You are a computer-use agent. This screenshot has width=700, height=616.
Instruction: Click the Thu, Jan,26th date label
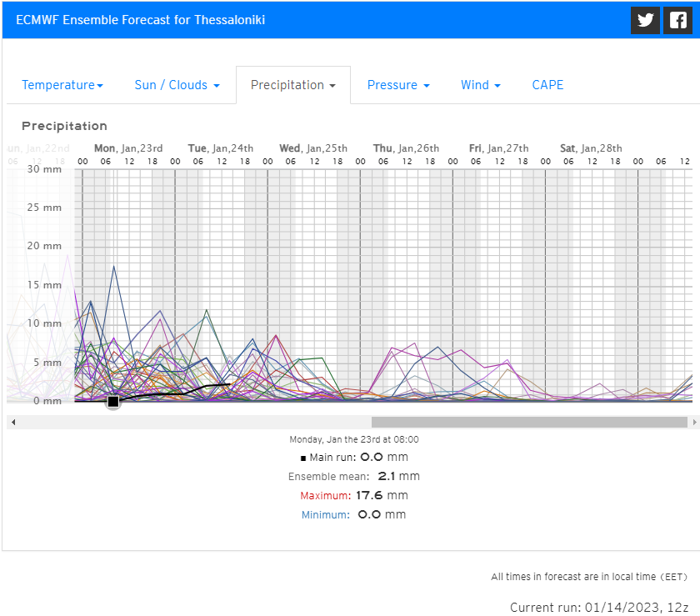406,148
